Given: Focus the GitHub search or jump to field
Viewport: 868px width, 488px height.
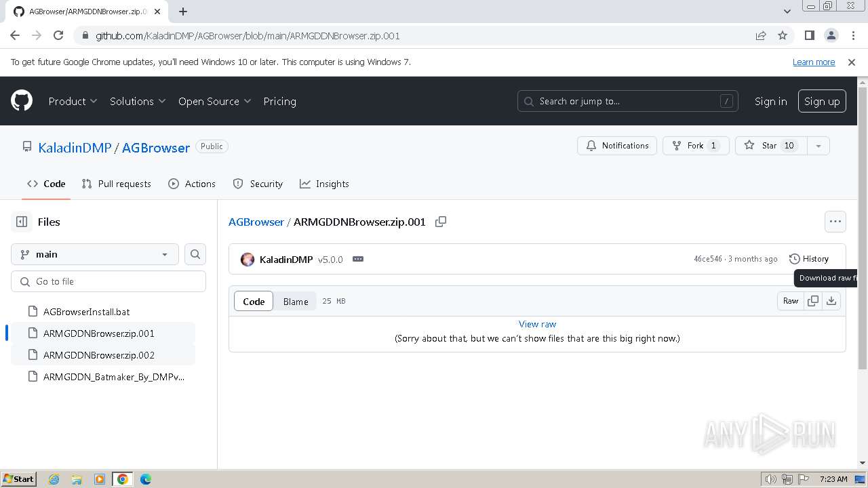Looking at the screenshot, I should point(628,101).
